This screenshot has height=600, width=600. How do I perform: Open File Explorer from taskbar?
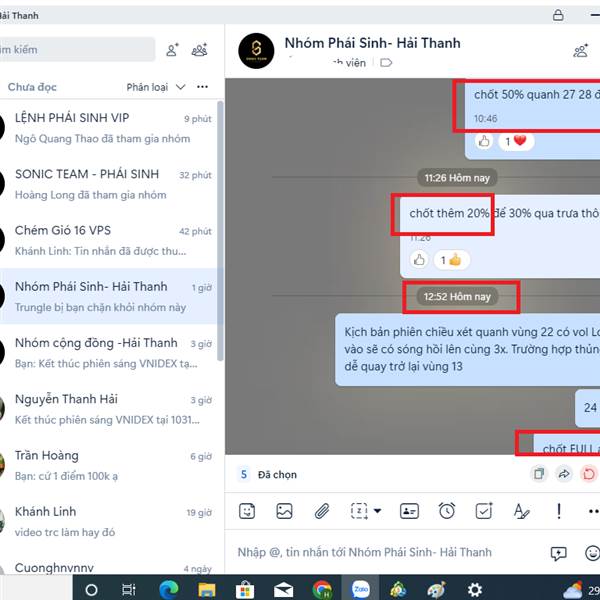(207, 590)
